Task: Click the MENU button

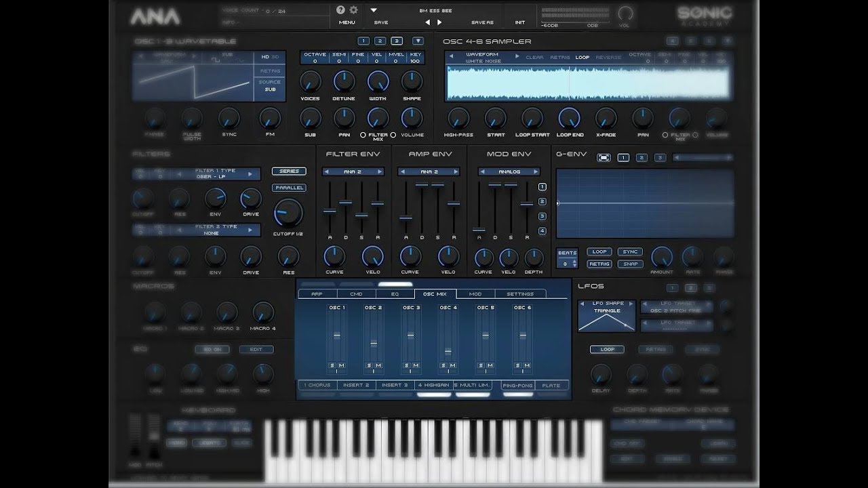Action: click(x=347, y=22)
